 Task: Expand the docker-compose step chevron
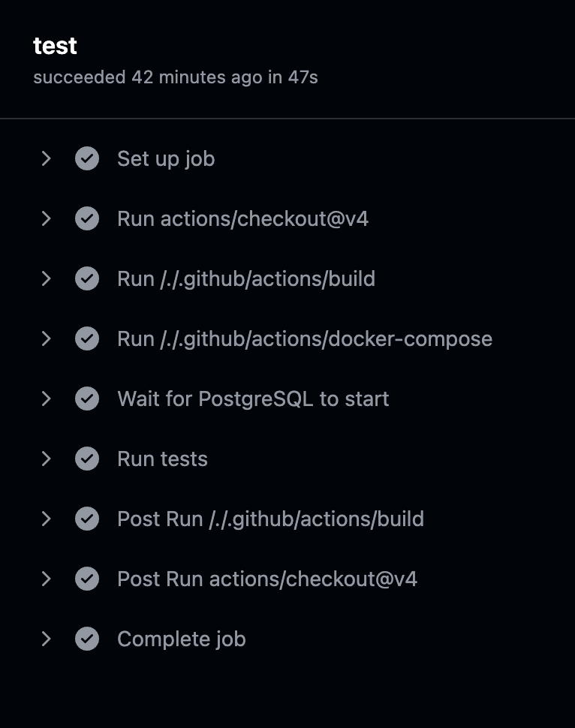coord(46,339)
